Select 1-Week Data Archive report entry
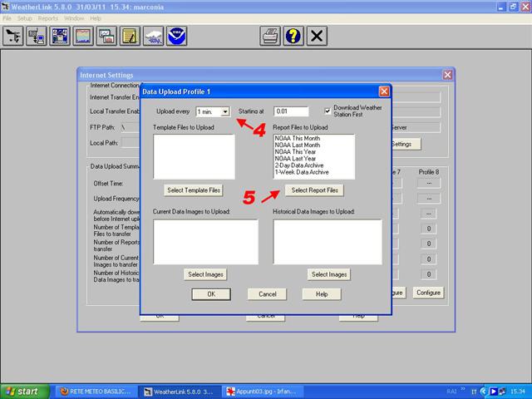Image resolution: width=532 pixels, height=399 pixels. 302,172
